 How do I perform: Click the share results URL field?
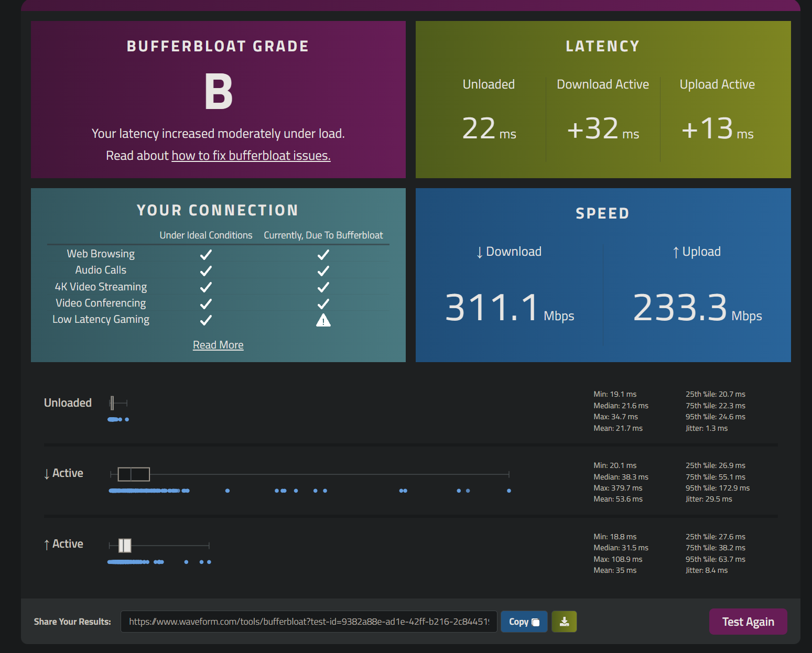(x=309, y=622)
